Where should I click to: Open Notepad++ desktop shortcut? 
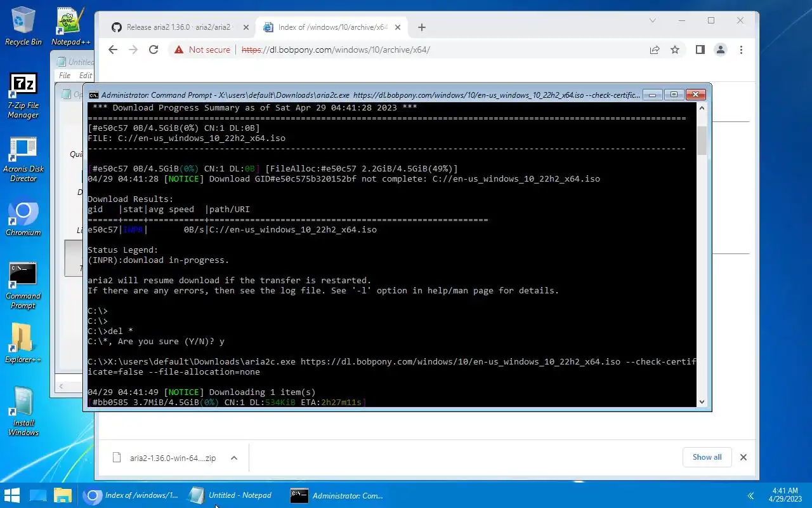click(70, 26)
